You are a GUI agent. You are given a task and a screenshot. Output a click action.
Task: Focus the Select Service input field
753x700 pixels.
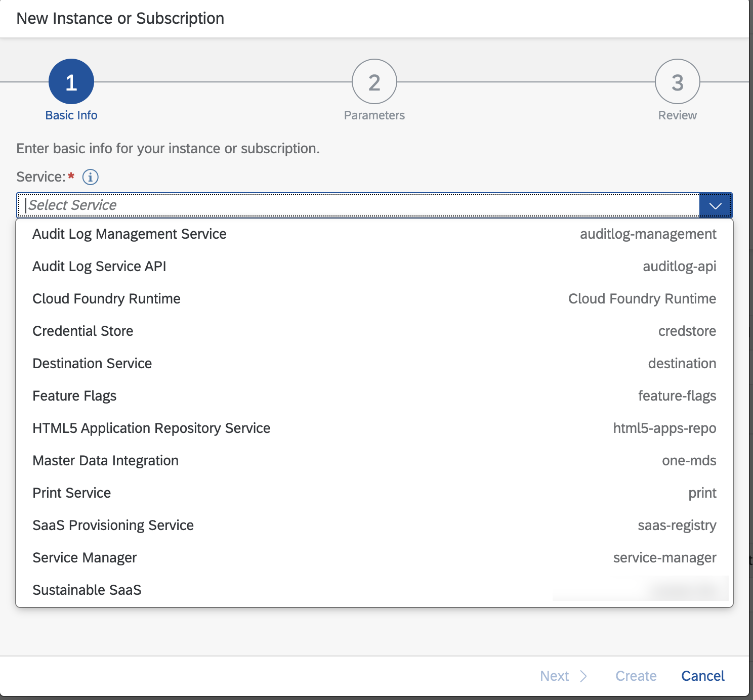[358, 205]
